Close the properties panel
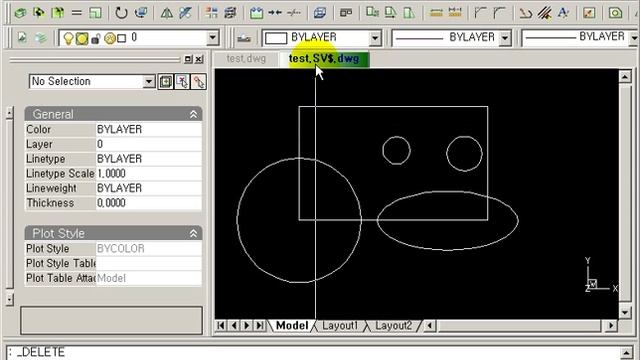 (x=199, y=59)
